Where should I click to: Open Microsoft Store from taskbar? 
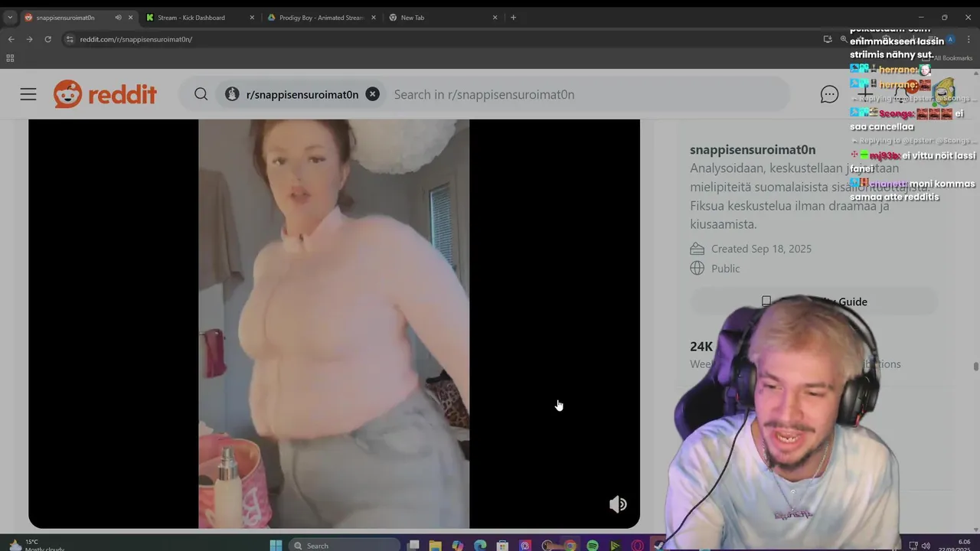[x=502, y=545]
